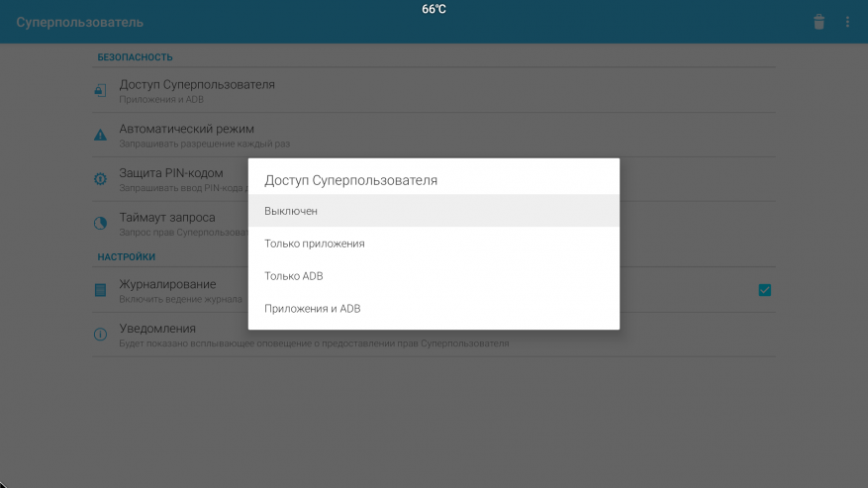Viewport: 868px width, 488px height.
Task: Click the БЕЗОПАСНОСТЬ section header
Action: coord(135,57)
